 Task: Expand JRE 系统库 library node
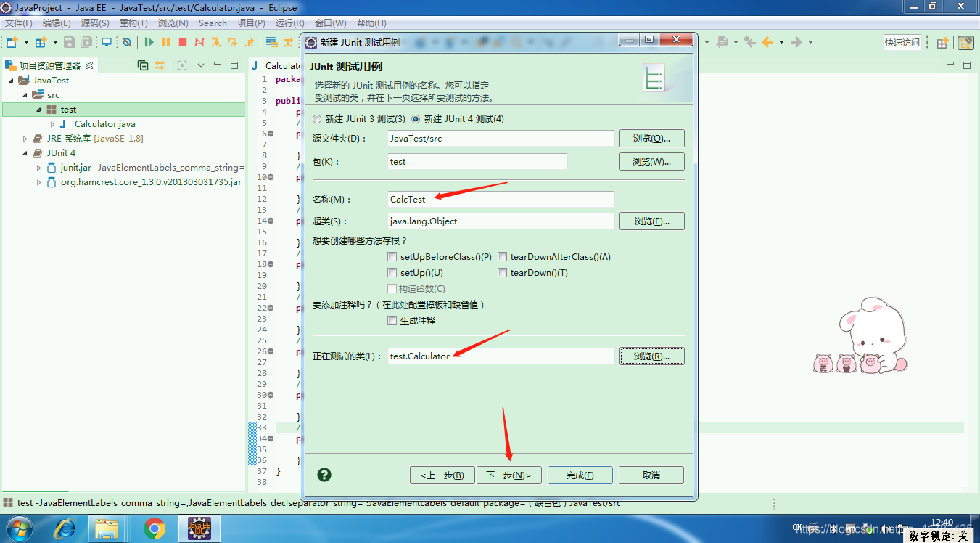pyautogui.click(x=25, y=139)
